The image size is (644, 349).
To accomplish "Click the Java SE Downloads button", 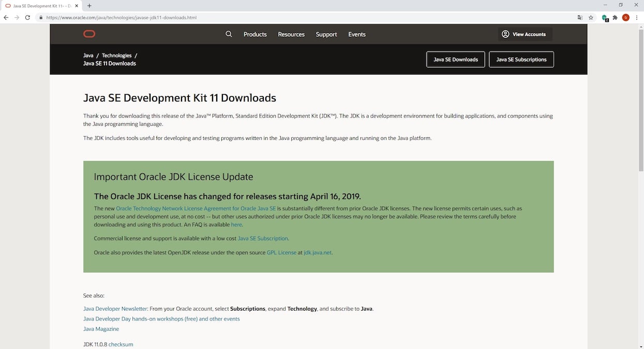I will pos(456,60).
